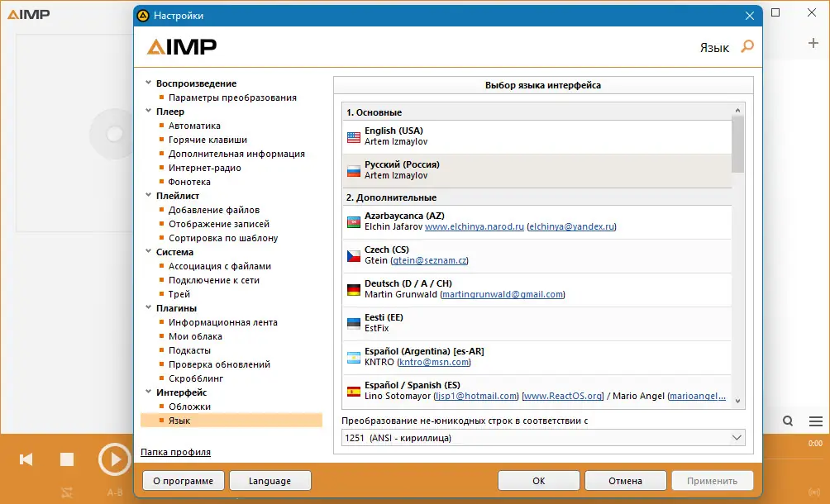Open Подключение к сети settings page

tap(214, 280)
